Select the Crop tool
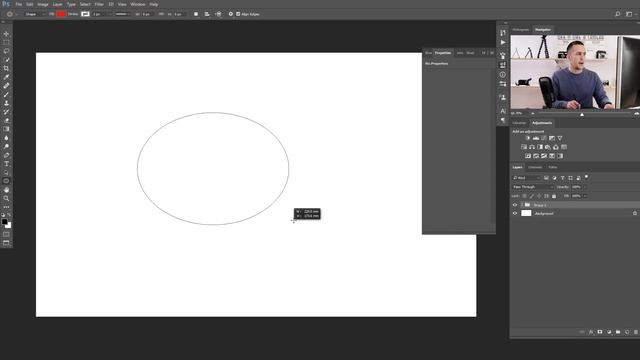640x360 pixels. click(x=6, y=68)
